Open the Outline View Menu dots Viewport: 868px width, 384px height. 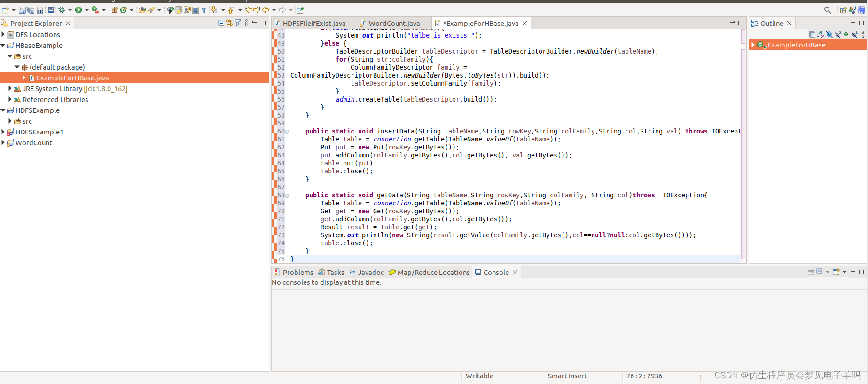[863, 34]
